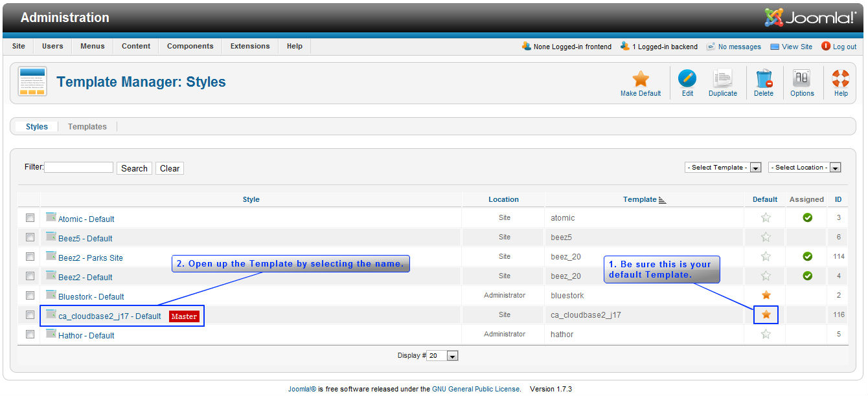868x396 pixels.
Task: Open the Content menu
Action: pyautogui.click(x=136, y=46)
